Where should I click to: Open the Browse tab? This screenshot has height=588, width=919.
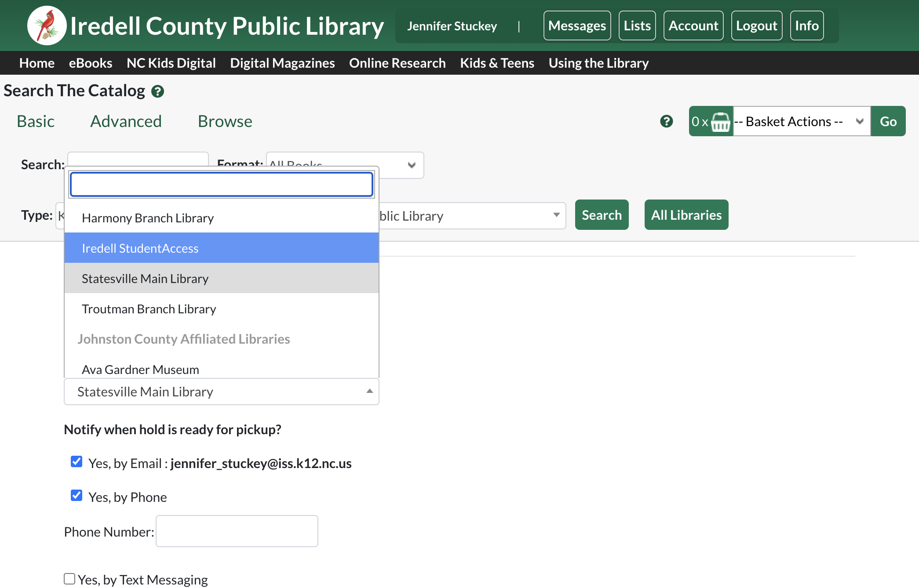pos(225,121)
